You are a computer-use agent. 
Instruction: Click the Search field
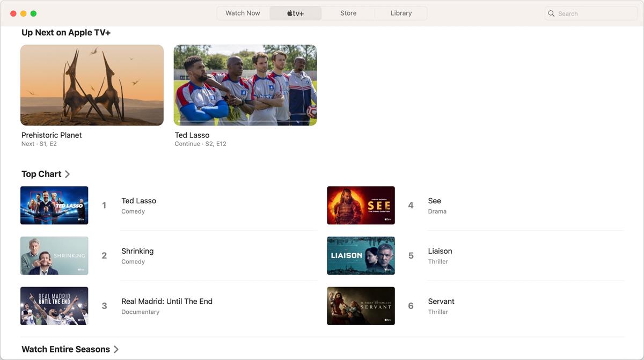tap(590, 13)
